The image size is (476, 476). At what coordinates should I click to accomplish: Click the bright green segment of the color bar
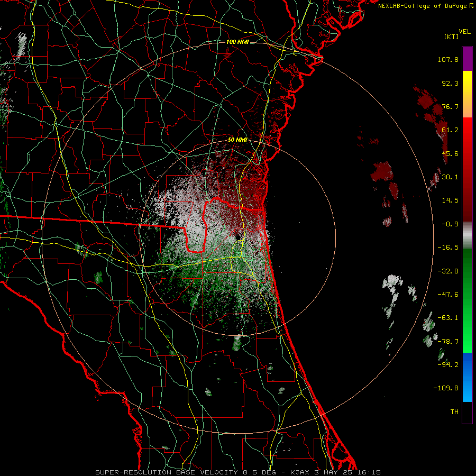click(467, 327)
